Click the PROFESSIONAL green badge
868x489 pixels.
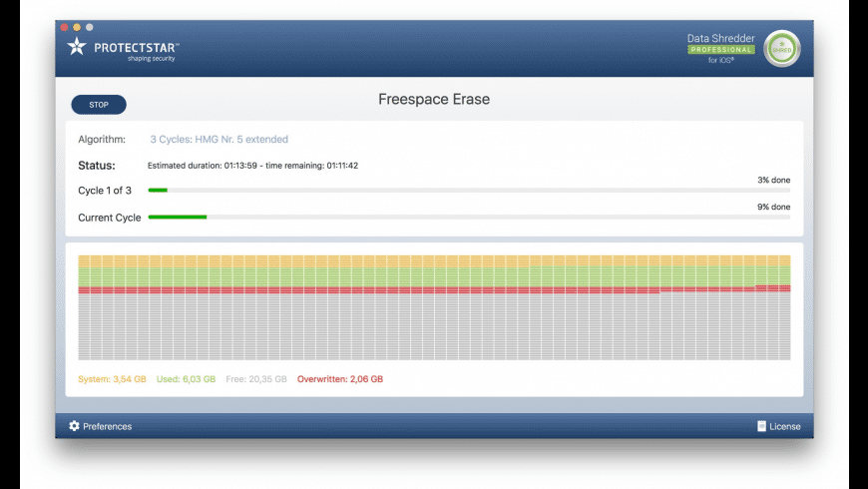click(x=720, y=50)
